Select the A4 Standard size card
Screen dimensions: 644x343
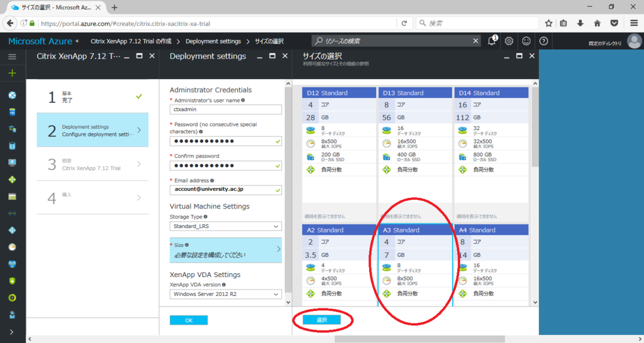click(x=491, y=265)
